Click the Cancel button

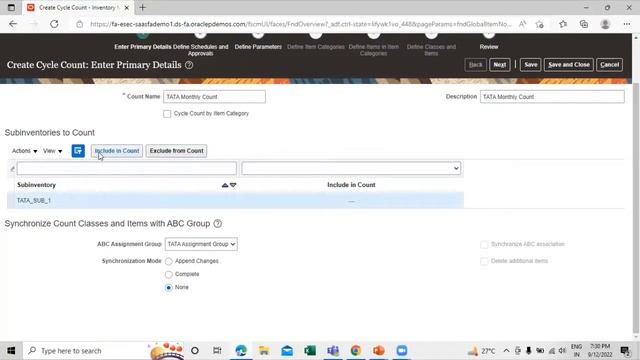point(609,64)
